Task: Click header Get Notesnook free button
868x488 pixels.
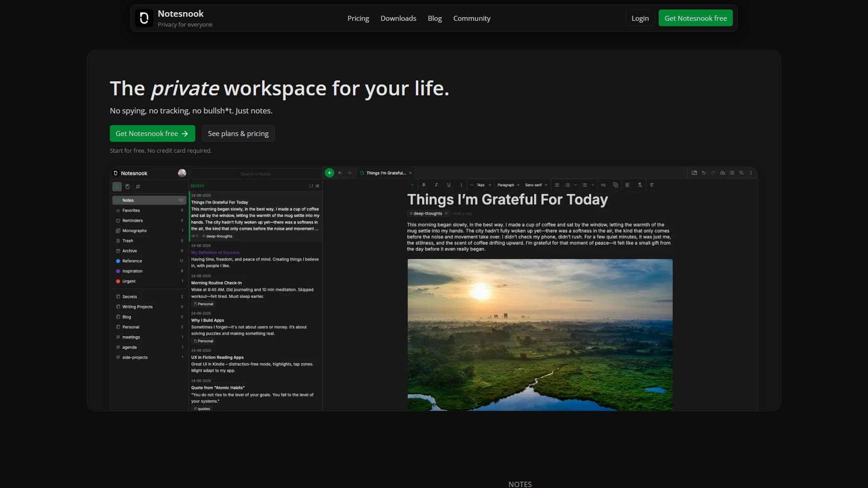Action: tap(695, 18)
